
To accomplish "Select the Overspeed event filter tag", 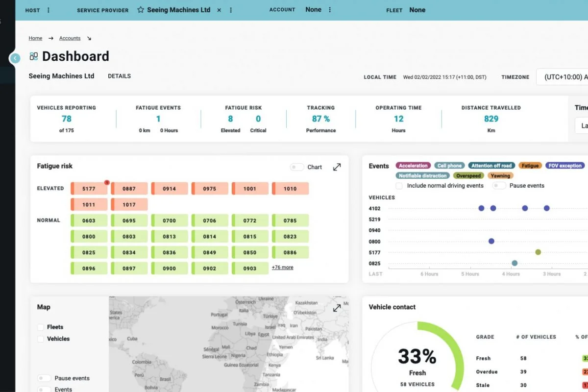I will (468, 175).
